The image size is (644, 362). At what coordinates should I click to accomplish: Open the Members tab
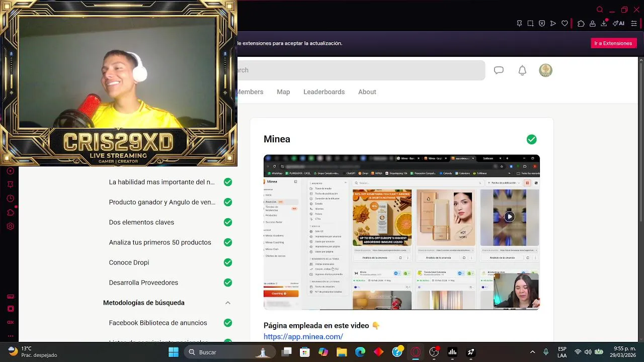coord(250,92)
